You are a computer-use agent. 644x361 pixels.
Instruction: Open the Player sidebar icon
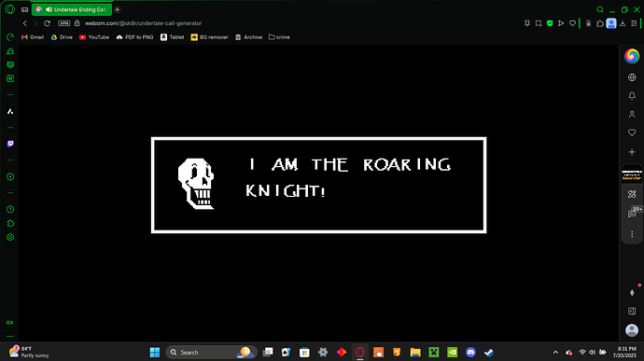[x=10, y=176]
